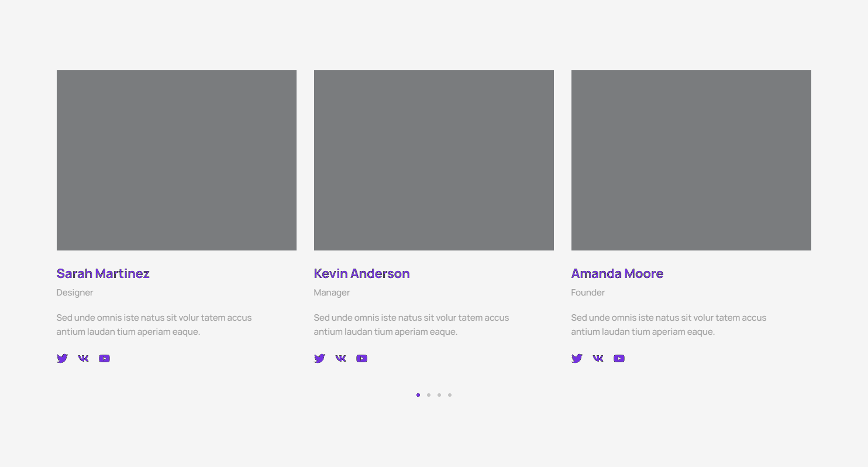The width and height of the screenshot is (868, 467).
Task: Open Sarah Martinez's Twitter profile icon
Action: coord(62,358)
